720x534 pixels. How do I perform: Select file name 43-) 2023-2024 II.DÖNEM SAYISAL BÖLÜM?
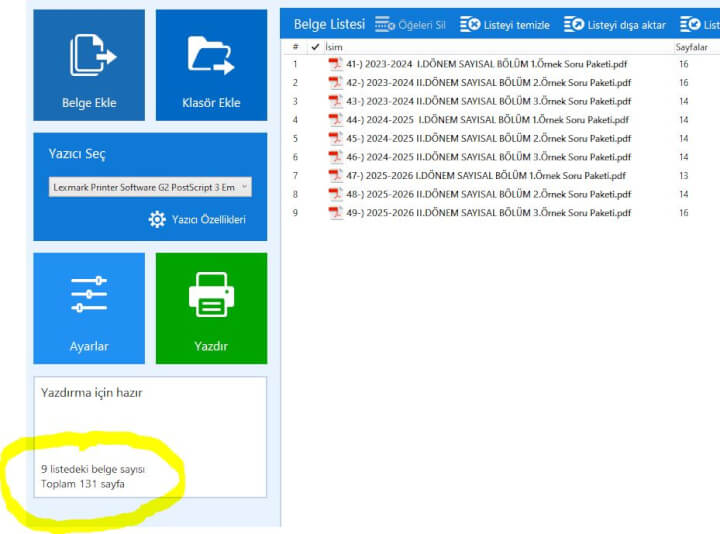[489, 101]
